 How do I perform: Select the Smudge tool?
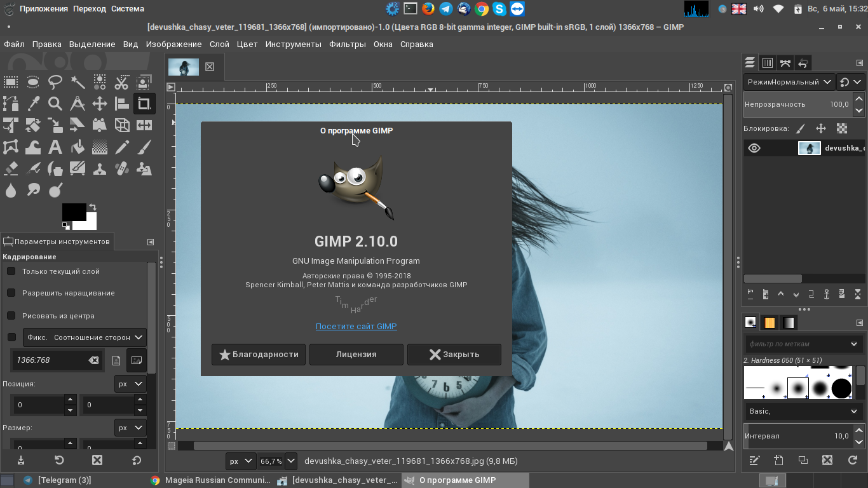point(33,190)
